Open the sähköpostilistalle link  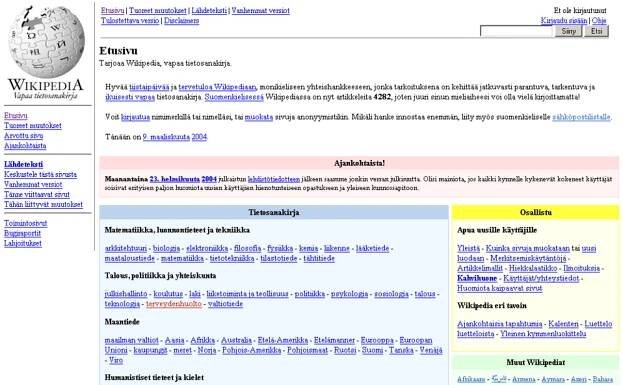point(581,117)
